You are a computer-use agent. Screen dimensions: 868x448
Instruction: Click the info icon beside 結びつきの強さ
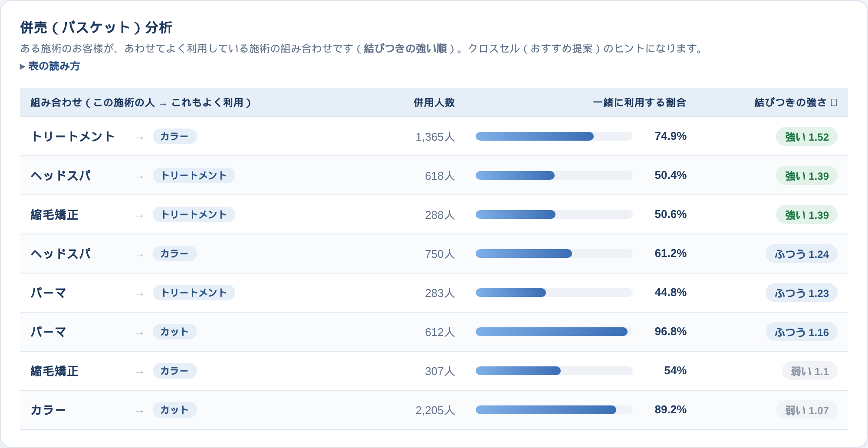point(834,102)
